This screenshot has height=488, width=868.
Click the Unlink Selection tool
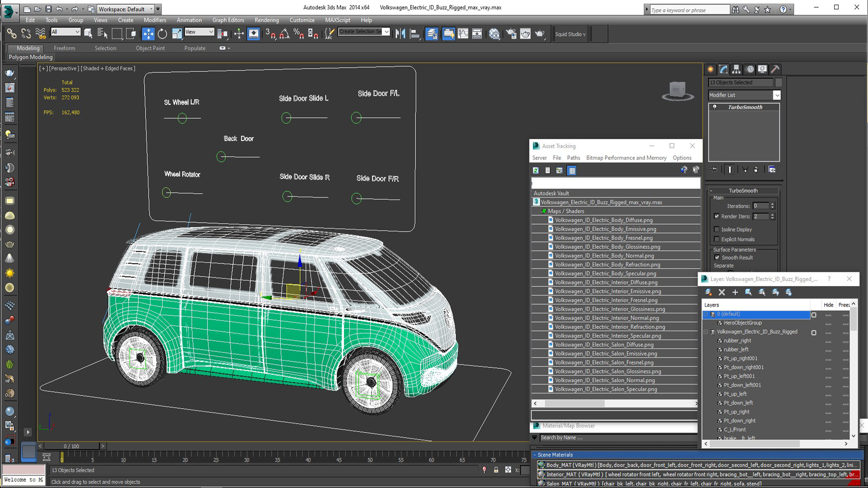[x=26, y=33]
